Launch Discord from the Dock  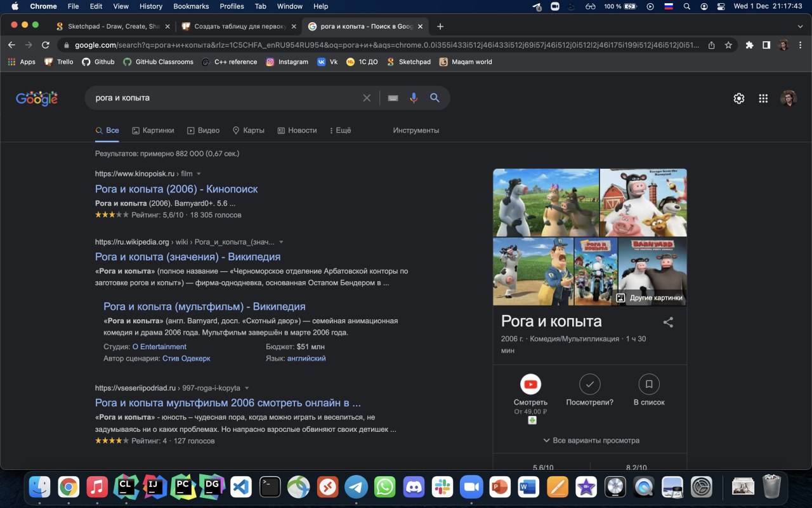click(414, 487)
